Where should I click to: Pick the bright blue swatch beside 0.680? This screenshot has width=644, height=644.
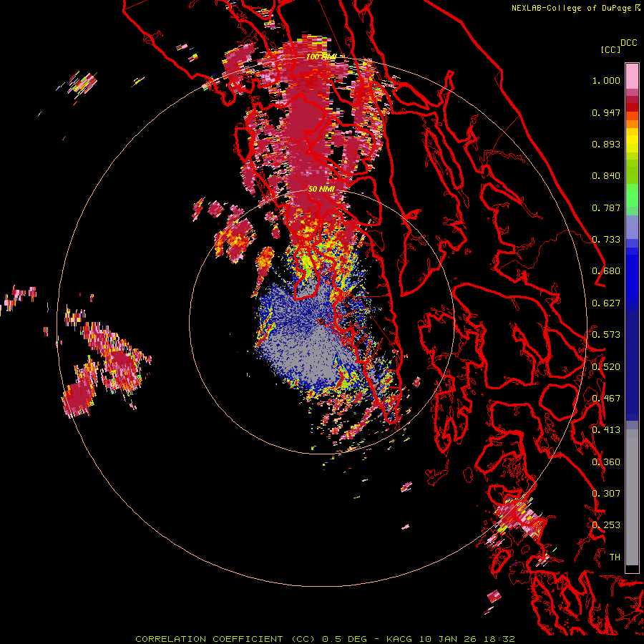click(632, 275)
